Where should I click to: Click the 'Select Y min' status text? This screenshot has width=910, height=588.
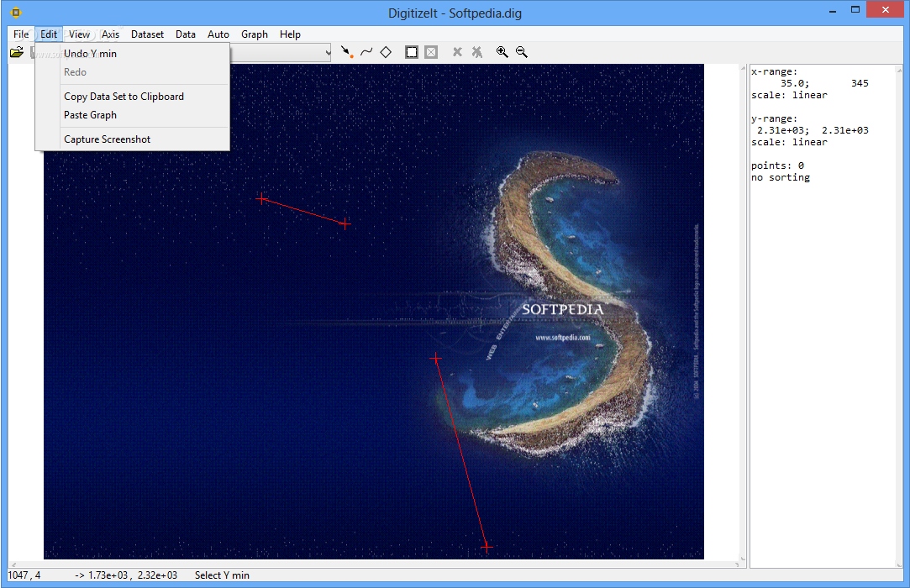tap(222, 575)
